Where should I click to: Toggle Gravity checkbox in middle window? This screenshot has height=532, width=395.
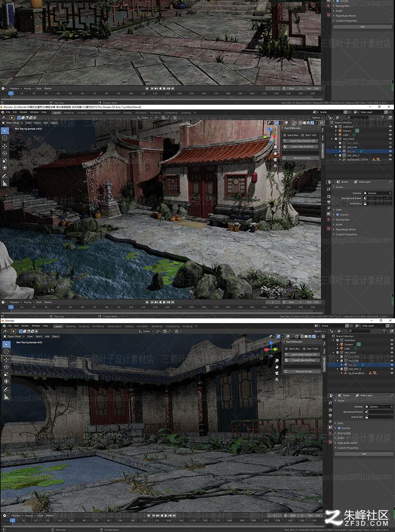[x=338, y=215]
